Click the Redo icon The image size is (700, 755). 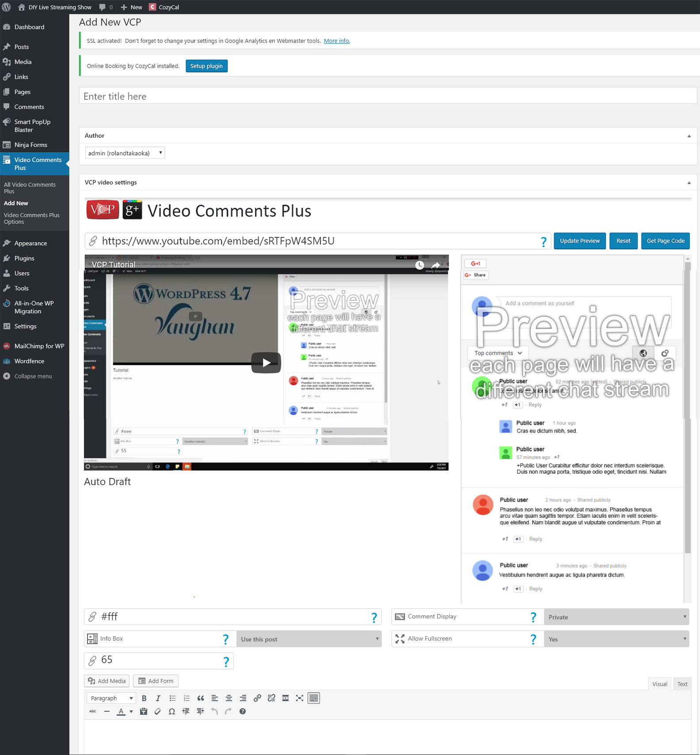228,711
